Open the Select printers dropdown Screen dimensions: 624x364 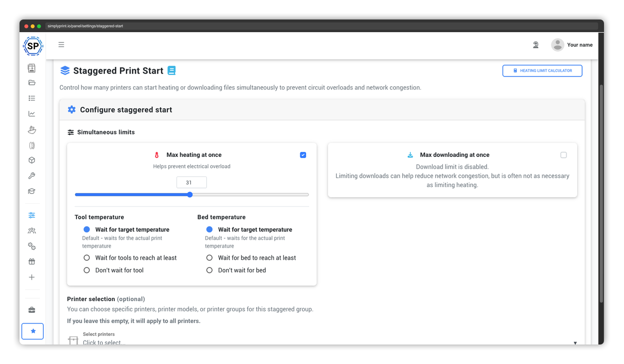coord(322,339)
